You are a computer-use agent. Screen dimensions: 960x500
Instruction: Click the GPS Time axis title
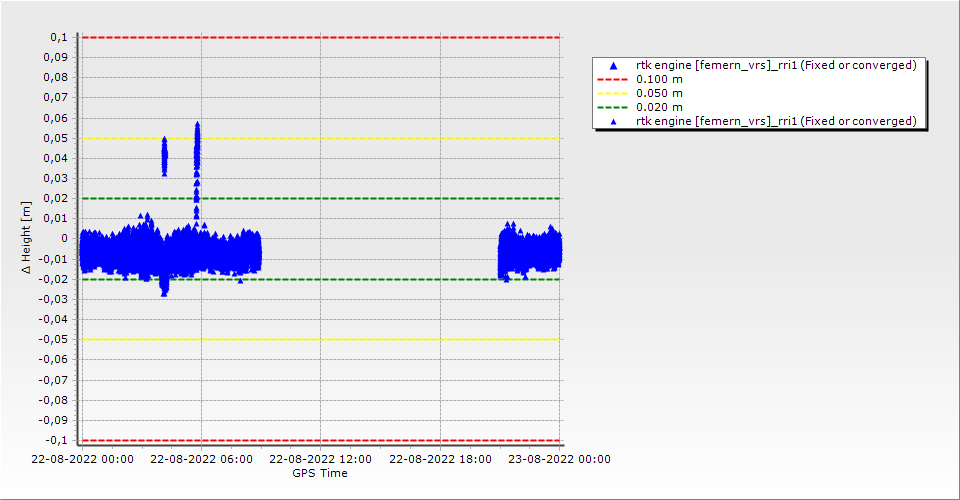click(320, 473)
